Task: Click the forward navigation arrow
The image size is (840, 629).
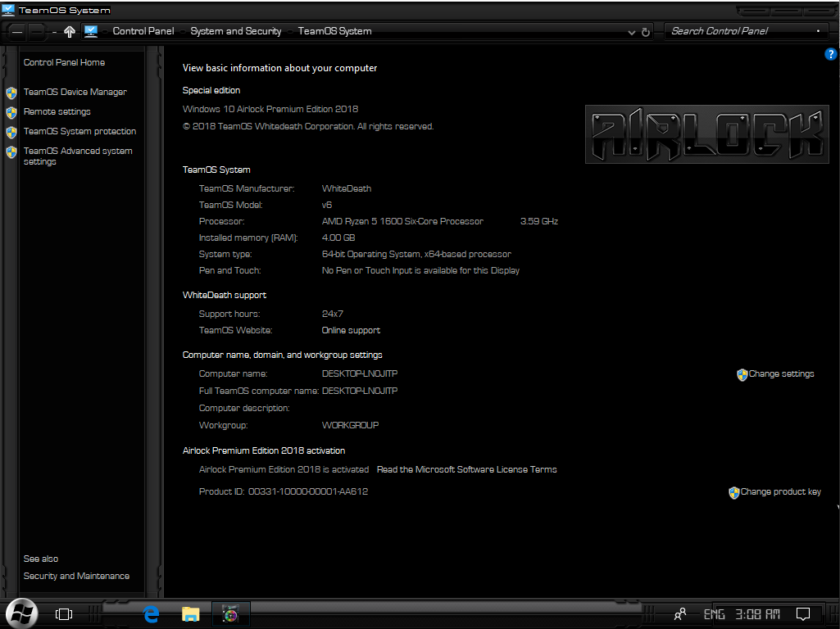Action: click(x=36, y=32)
